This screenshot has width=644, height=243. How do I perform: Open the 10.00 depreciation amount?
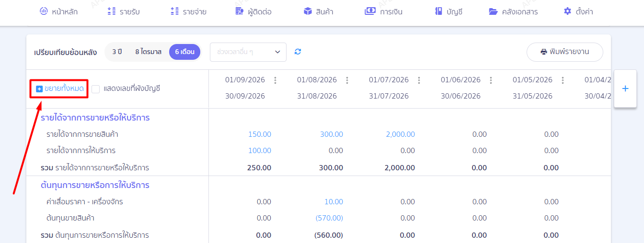(x=333, y=202)
